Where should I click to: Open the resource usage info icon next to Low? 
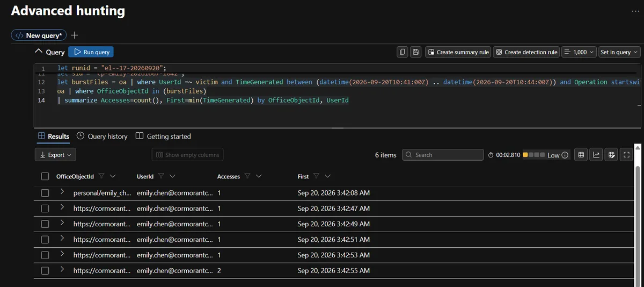coord(565,155)
